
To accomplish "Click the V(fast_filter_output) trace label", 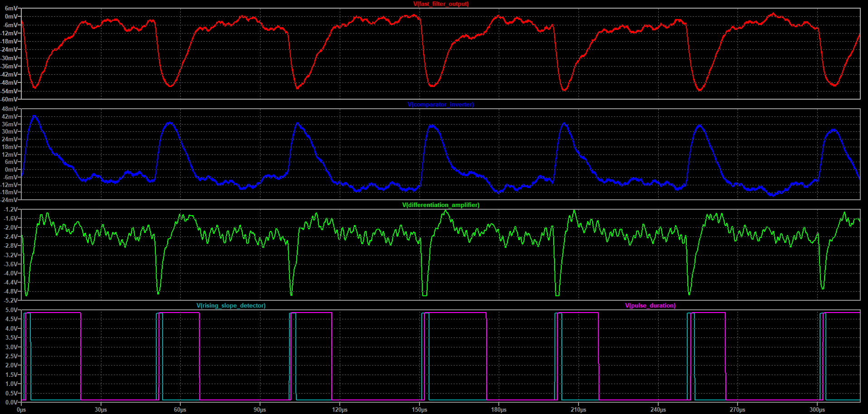I will pos(441,4).
